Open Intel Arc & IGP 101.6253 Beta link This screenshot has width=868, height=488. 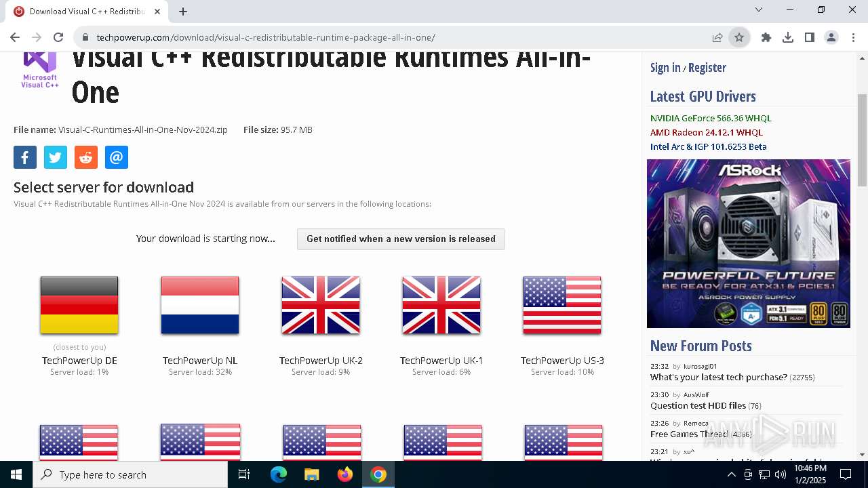[x=709, y=146]
